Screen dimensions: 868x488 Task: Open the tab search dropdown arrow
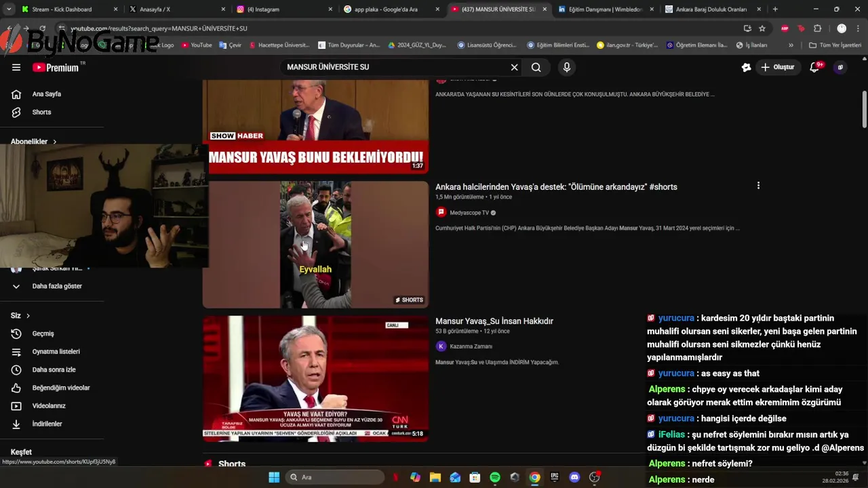8,9
